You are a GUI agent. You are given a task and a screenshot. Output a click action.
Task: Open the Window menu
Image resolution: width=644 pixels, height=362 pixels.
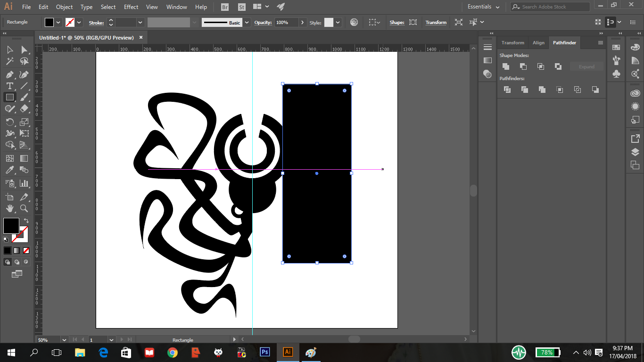tap(177, 7)
